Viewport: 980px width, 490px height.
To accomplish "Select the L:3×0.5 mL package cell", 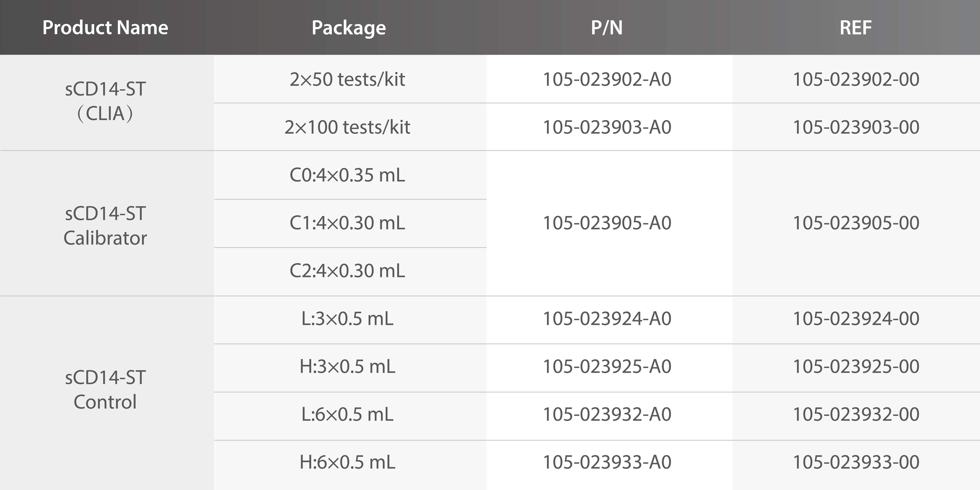I will point(347,319).
